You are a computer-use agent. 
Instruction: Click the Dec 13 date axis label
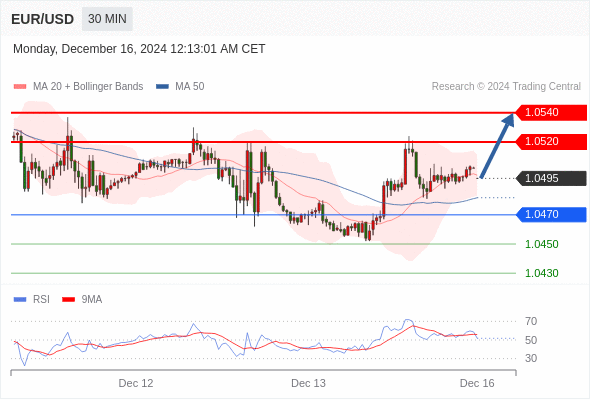308,383
